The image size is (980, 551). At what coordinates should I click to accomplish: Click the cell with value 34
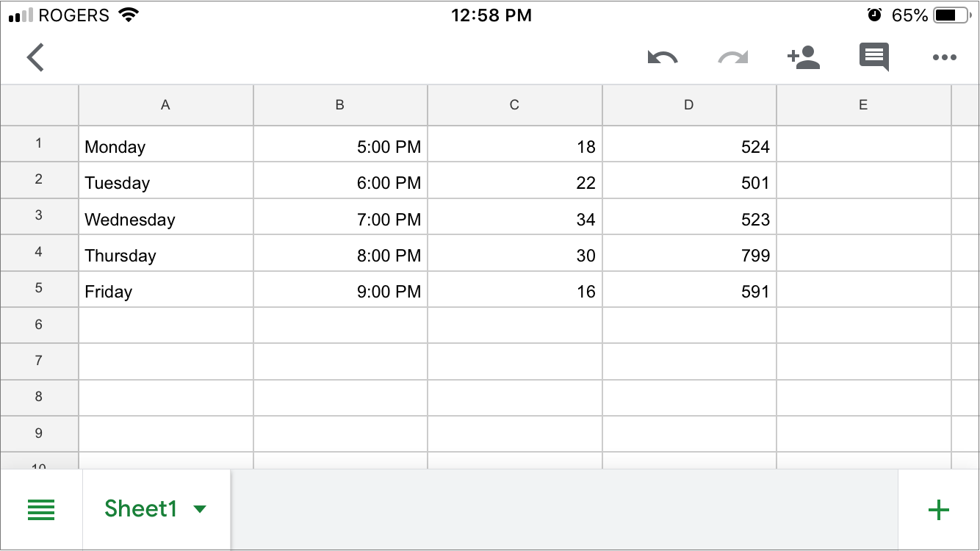(x=514, y=220)
